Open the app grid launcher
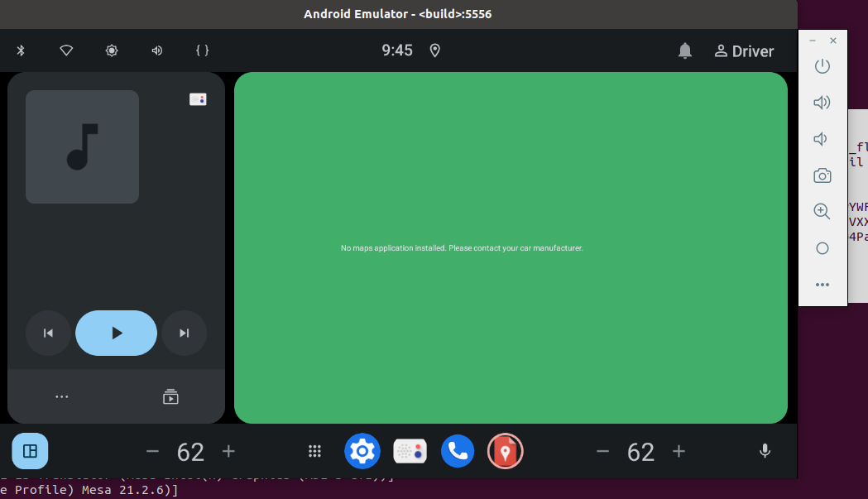 tap(314, 451)
